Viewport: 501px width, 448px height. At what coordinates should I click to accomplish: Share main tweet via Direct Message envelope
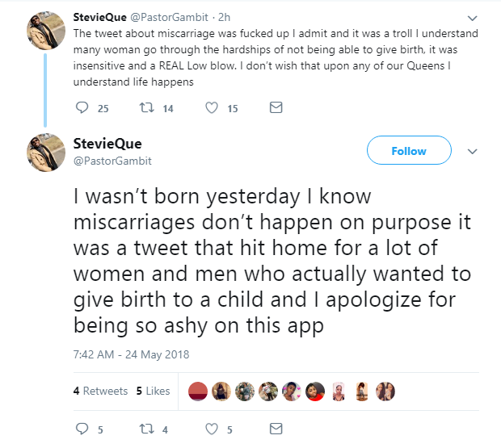point(275,429)
